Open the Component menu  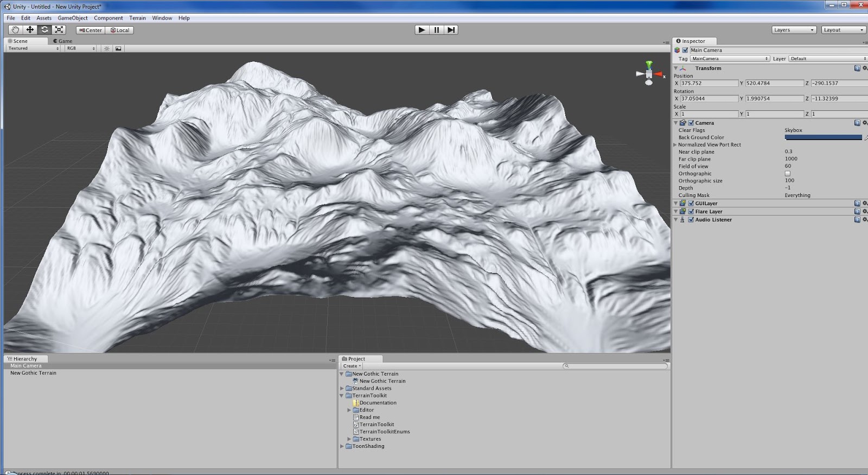coord(108,18)
